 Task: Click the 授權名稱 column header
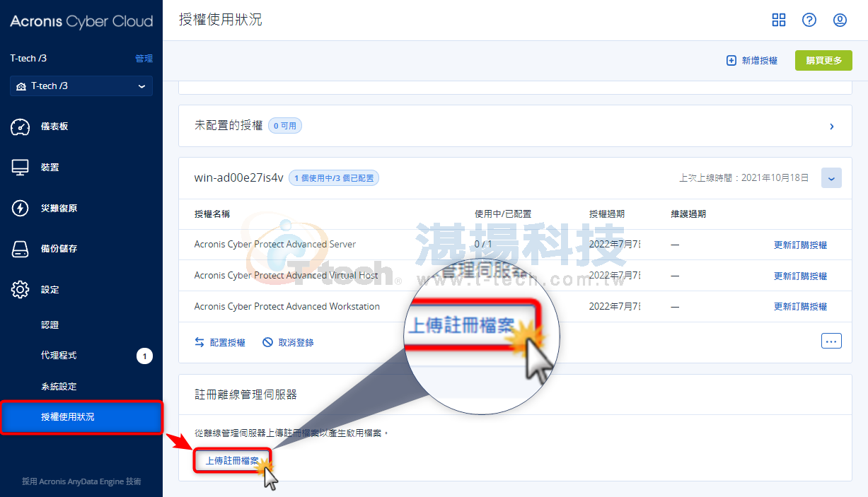(x=212, y=214)
